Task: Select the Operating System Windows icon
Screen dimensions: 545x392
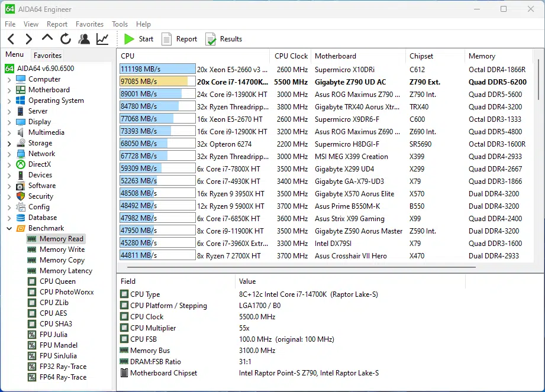Action: tap(21, 101)
